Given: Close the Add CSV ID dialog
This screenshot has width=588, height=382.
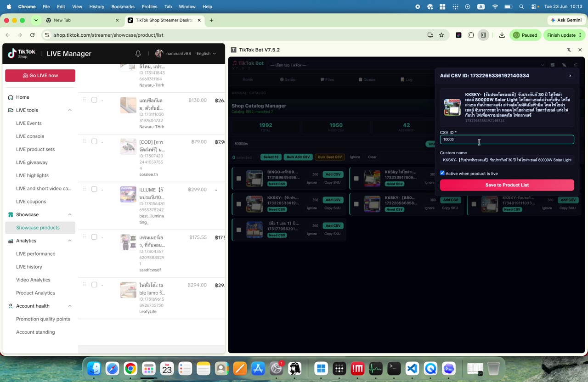Looking at the screenshot, I should pos(570,76).
